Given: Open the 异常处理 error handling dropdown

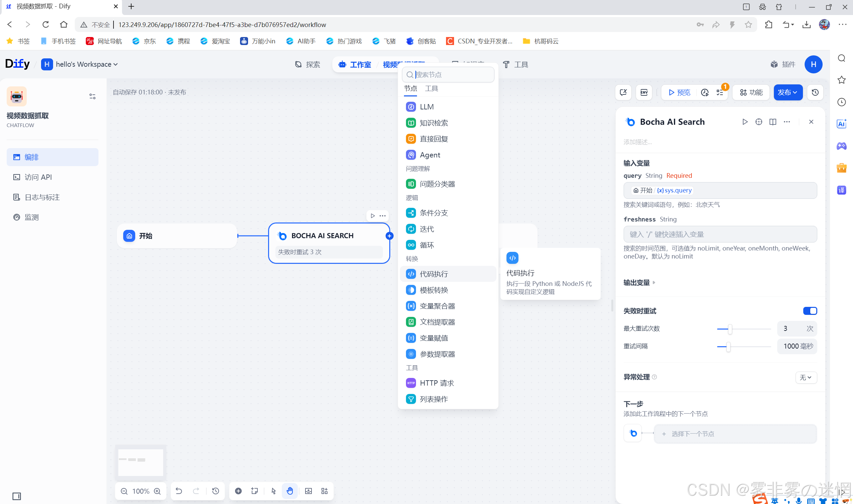Looking at the screenshot, I should pos(806,377).
